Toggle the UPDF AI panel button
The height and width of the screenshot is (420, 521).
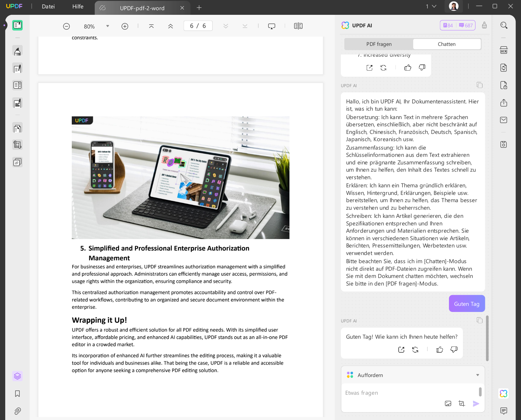pos(504,394)
